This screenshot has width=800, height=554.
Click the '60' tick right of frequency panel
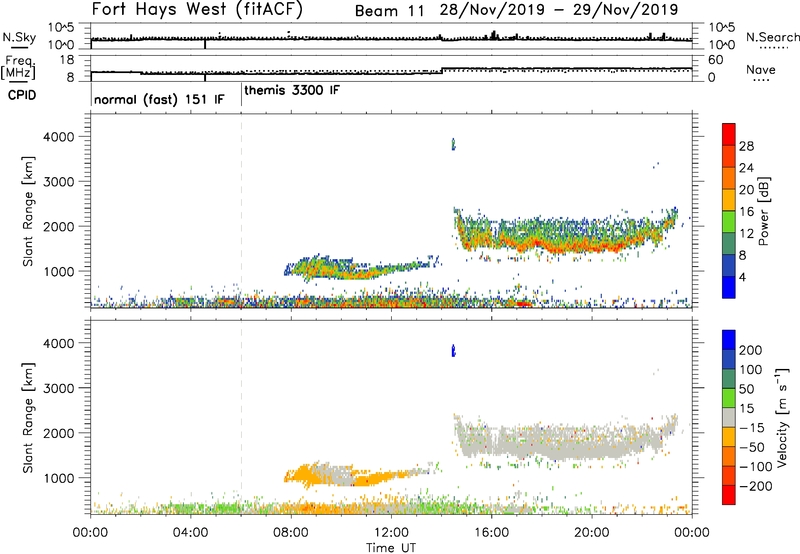[715, 60]
